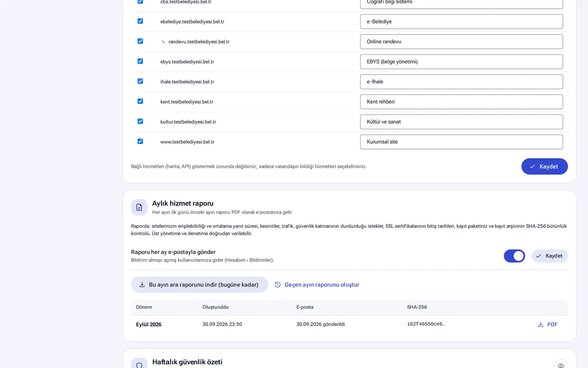
Task: Uncheck the www.testbelediyesi.bel.tr checkbox
Action: click(140, 141)
